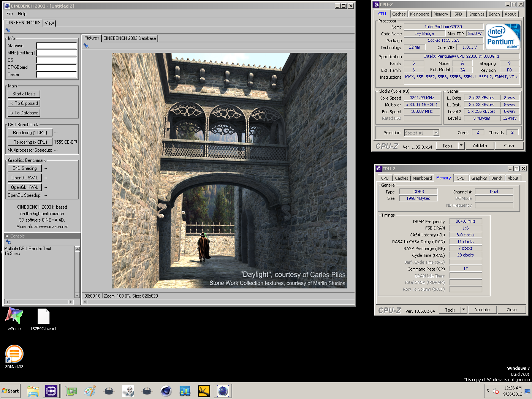Open the green circuit board taskbar icon
The height and width of the screenshot is (399, 532).
coord(71,391)
